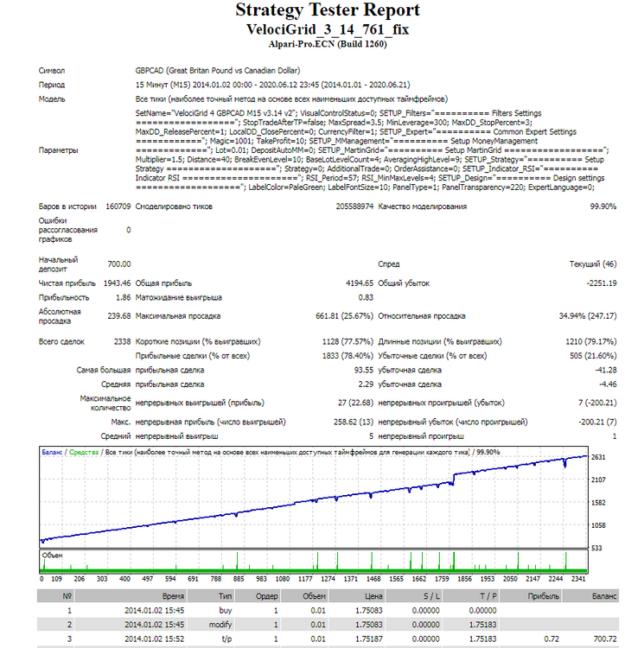This screenshot has height=648, width=644.
Task: Click the 'Параметры' label
Action: [x=58, y=150]
